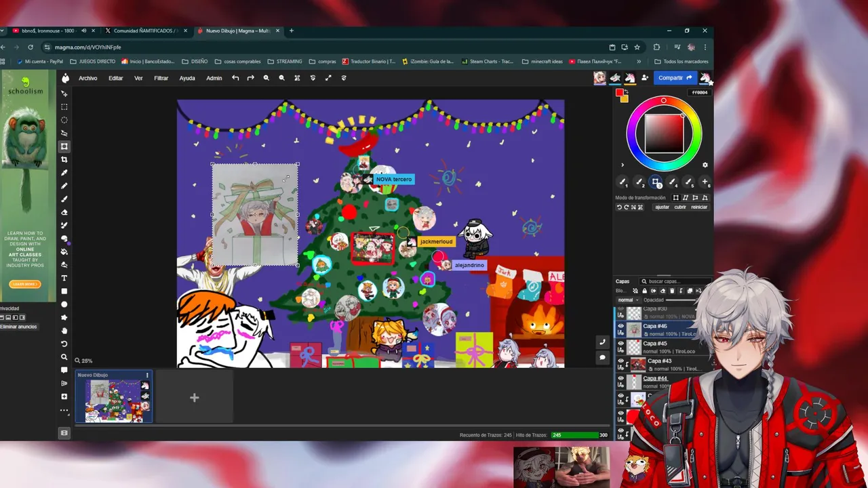The image size is (868, 488).
Task: Select the crop tool
Action: (x=64, y=159)
